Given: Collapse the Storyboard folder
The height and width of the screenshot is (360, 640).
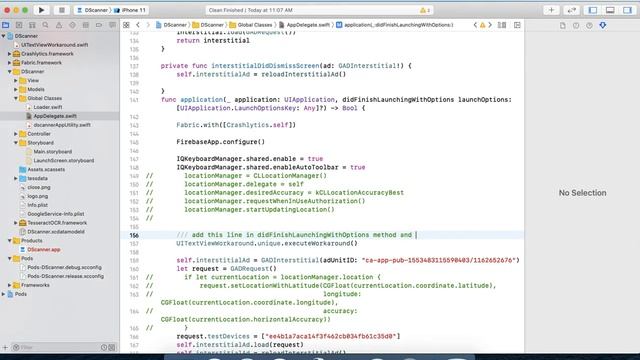Looking at the screenshot, I should tap(16, 143).
